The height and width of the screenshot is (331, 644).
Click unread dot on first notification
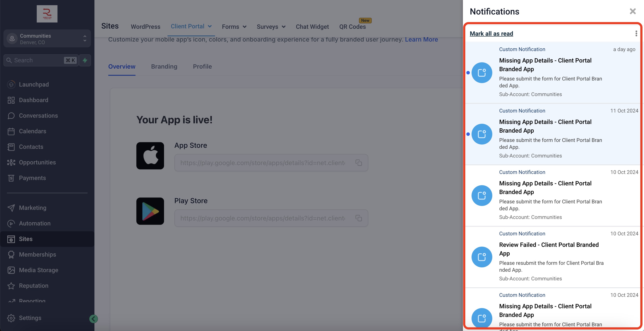pos(468,73)
